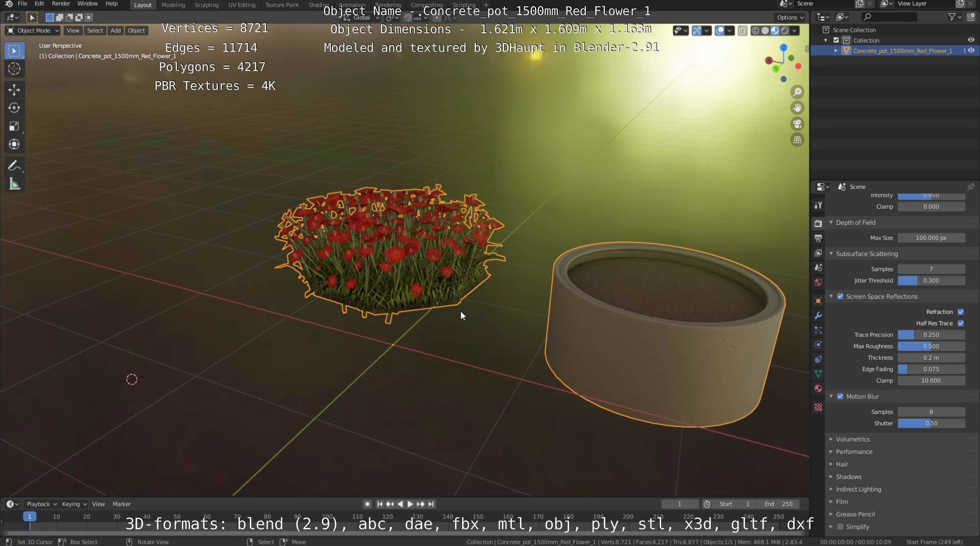The width and height of the screenshot is (980, 546).
Task: Open the Active Tool properties tab
Action: coord(818,205)
